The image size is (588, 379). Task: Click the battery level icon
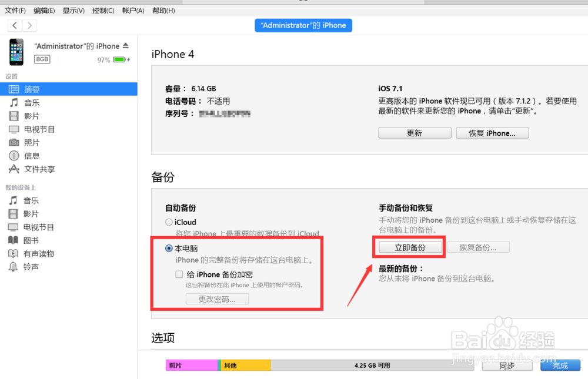(x=119, y=59)
